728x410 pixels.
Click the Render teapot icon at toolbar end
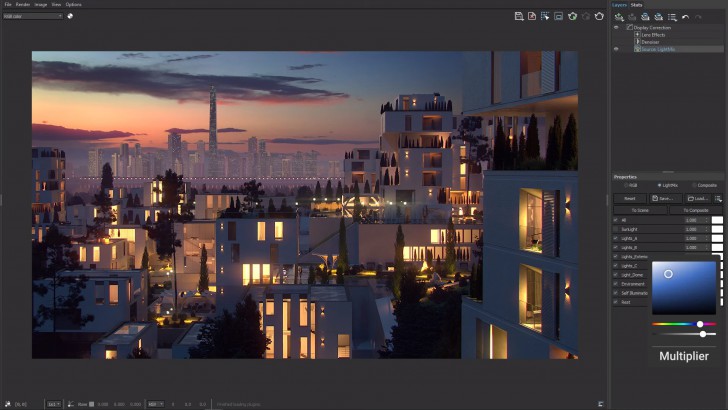(599, 16)
